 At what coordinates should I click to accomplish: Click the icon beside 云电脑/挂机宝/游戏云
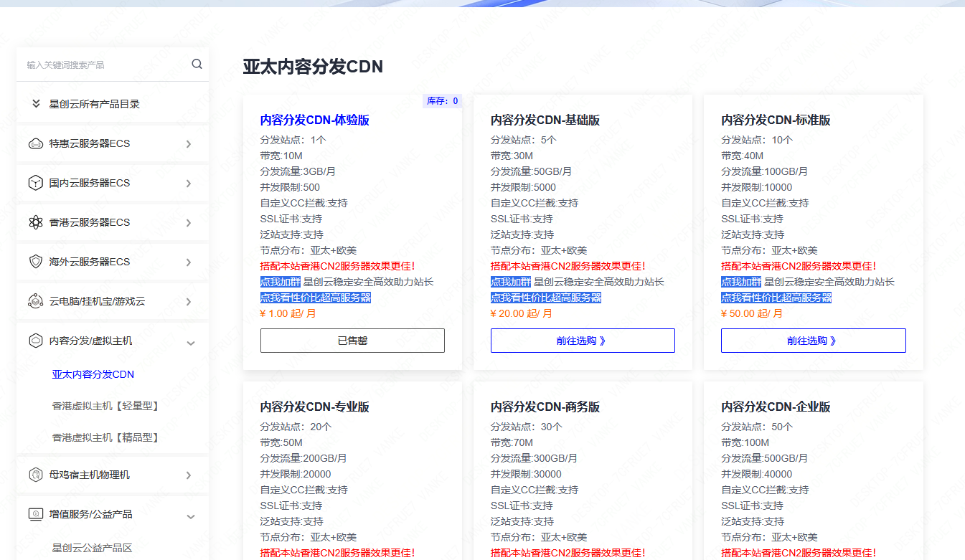coord(36,301)
